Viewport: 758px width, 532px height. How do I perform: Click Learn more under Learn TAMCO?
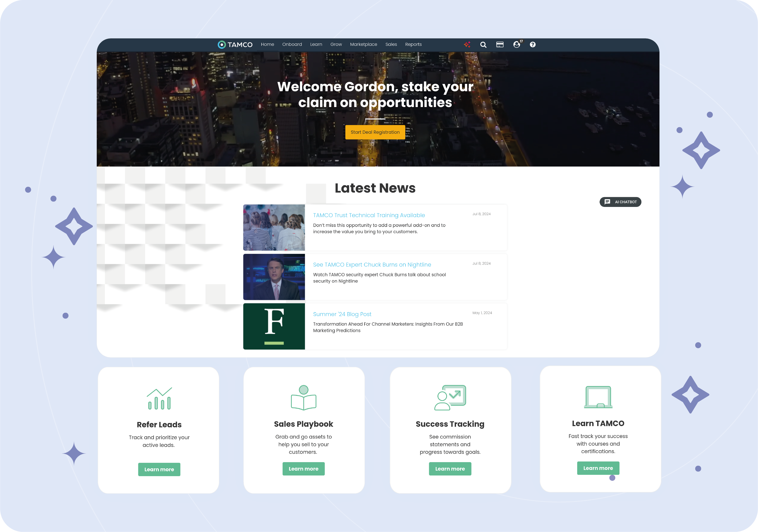click(598, 468)
